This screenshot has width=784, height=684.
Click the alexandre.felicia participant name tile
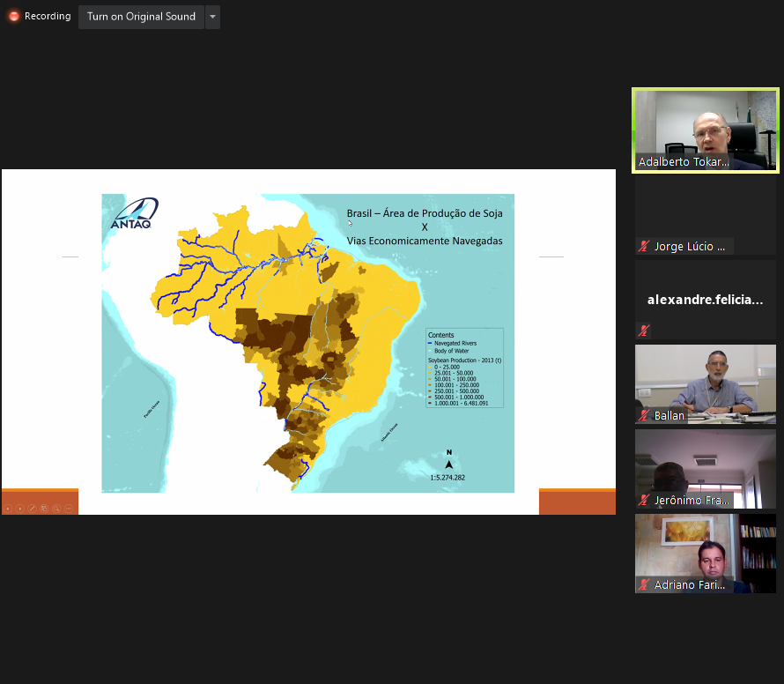[706, 300]
